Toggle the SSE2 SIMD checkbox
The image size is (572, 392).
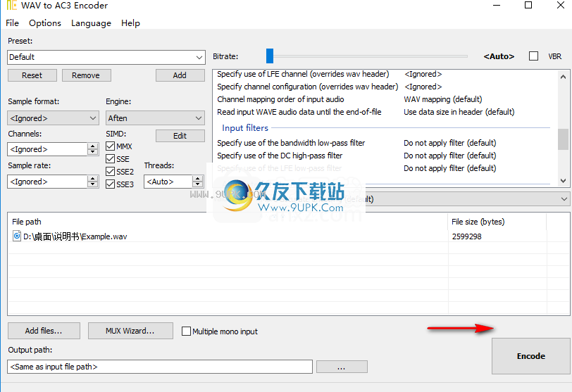pyautogui.click(x=110, y=172)
